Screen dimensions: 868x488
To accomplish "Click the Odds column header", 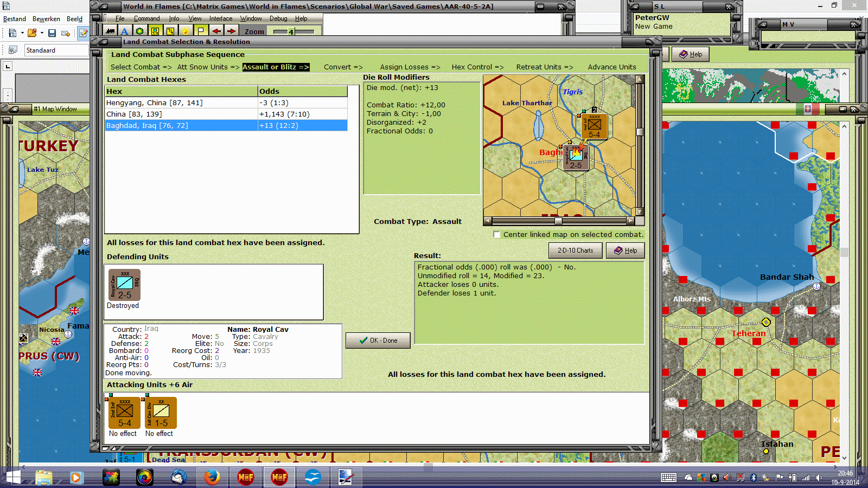I will (x=303, y=92).
